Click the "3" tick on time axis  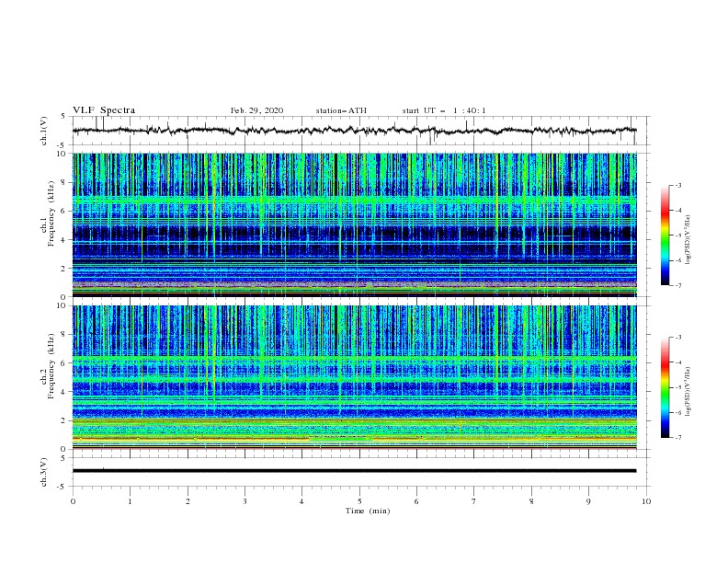tap(245, 501)
